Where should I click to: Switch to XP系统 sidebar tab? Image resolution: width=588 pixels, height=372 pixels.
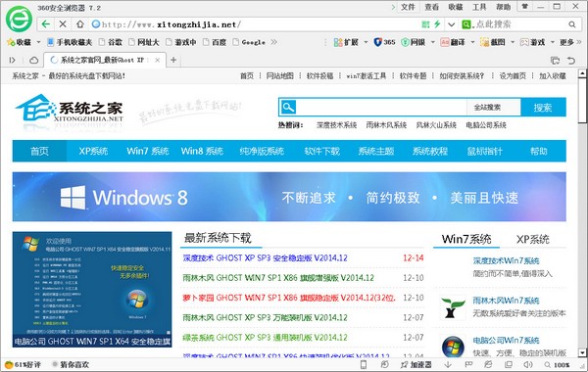coord(532,239)
